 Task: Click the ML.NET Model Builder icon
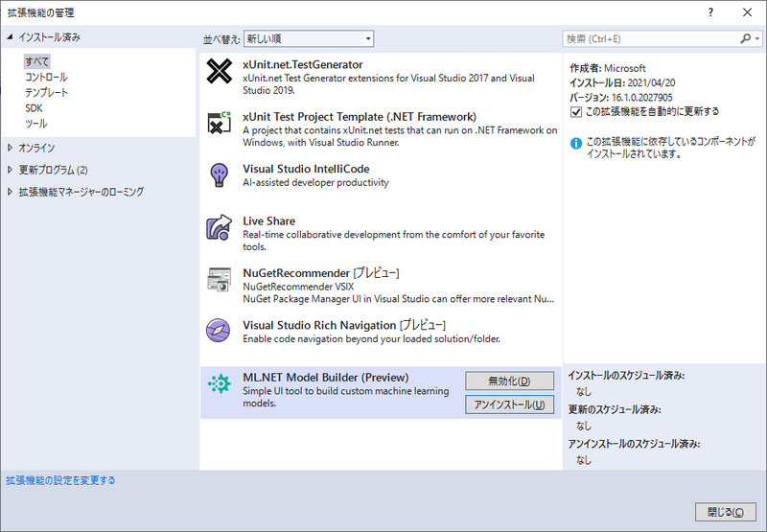coord(219,383)
